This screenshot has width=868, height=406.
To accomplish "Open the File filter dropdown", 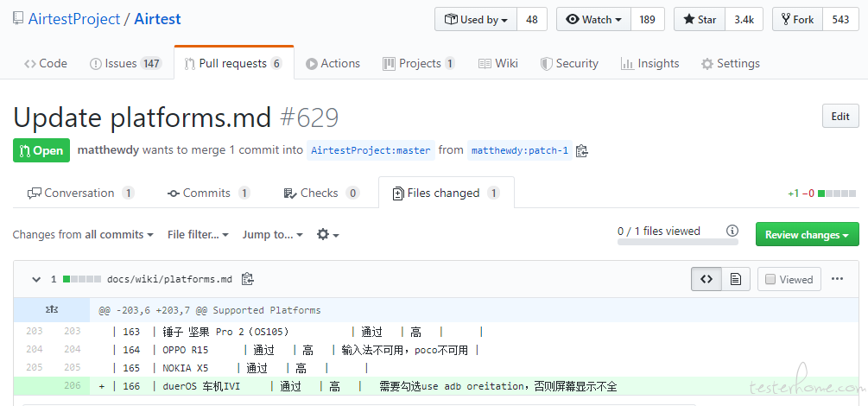I will tap(198, 235).
